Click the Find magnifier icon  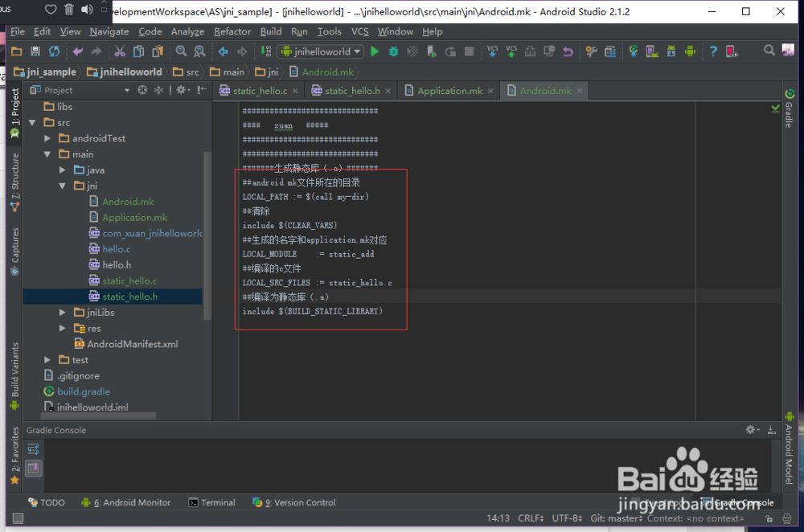(x=181, y=51)
